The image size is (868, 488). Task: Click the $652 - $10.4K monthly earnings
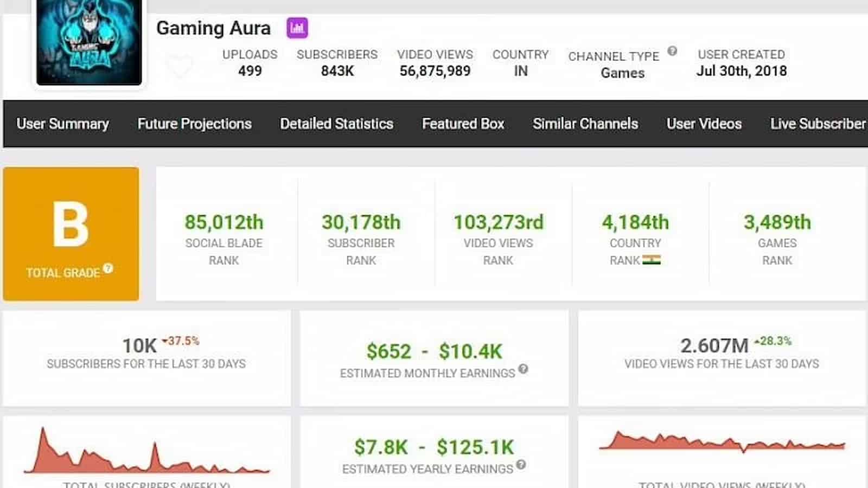point(434,351)
